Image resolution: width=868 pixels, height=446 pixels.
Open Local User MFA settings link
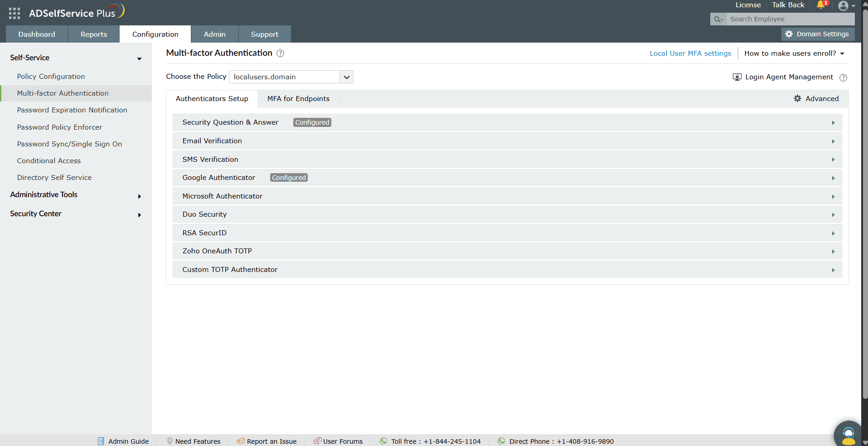click(690, 53)
